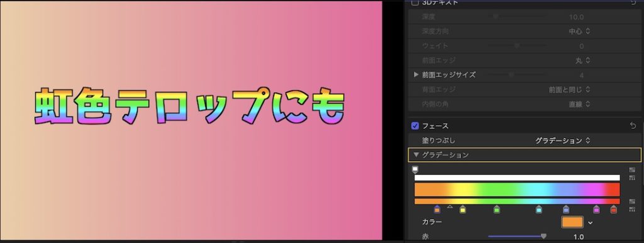The width and height of the screenshot is (644, 243).
Task: Uncheck the フェース checkbox
Action: click(x=415, y=126)
